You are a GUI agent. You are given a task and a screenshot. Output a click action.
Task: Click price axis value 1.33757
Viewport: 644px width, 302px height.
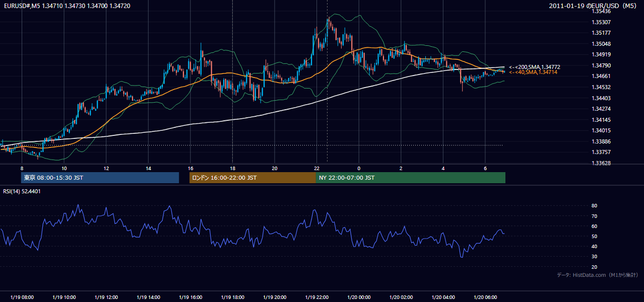tap(601, 152)
